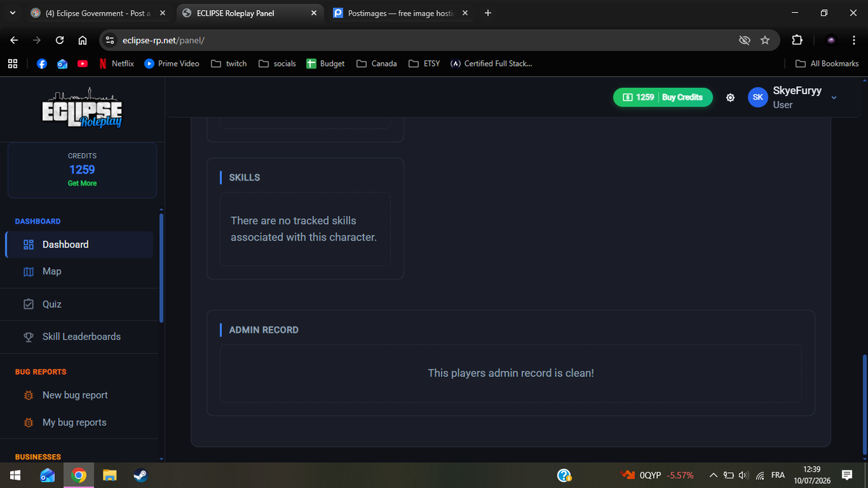Click the 1259 Buy Credits button
Screen dimensions: 868x488
tap(663, 98)
